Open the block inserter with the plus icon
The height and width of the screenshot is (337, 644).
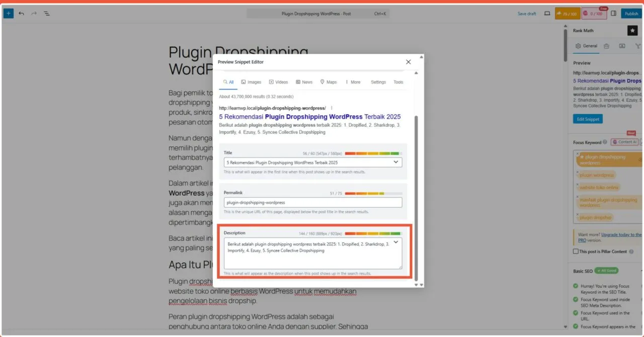[x=8, y=13]
